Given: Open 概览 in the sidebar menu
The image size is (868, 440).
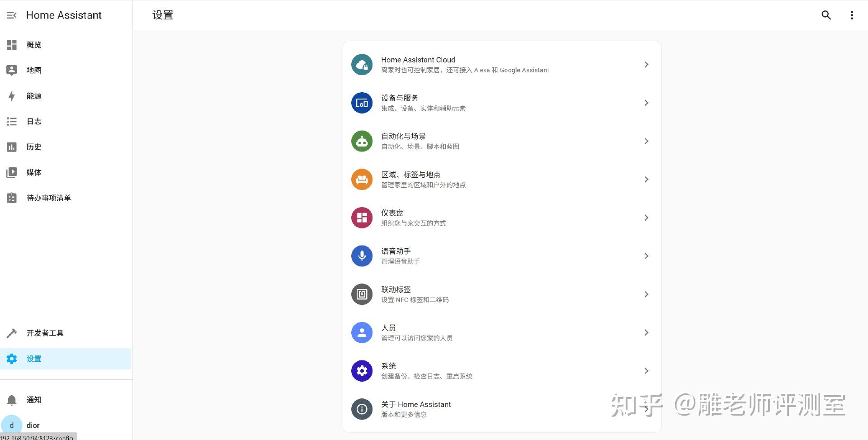Looking at the screenshot, I should (34, 45).
